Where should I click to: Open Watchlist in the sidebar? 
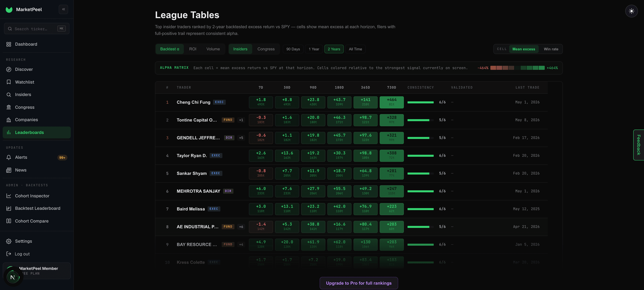coord(37,82)
